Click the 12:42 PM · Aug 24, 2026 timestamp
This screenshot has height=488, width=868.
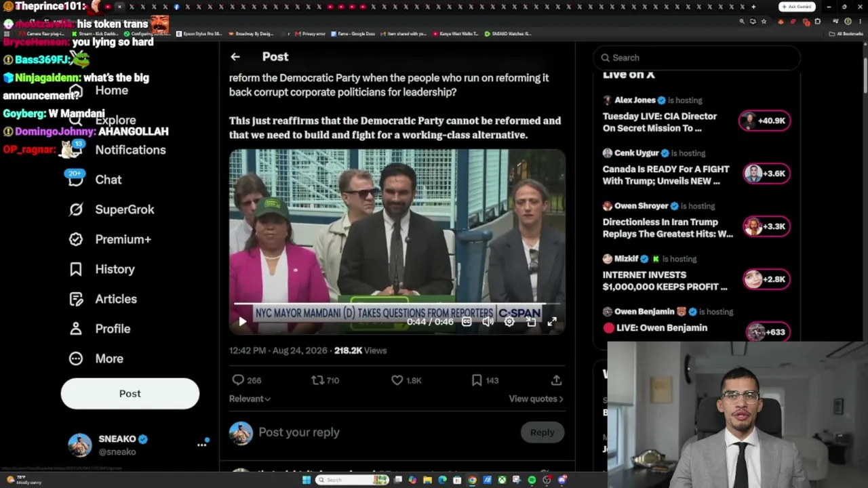click(x=279, y=350)
